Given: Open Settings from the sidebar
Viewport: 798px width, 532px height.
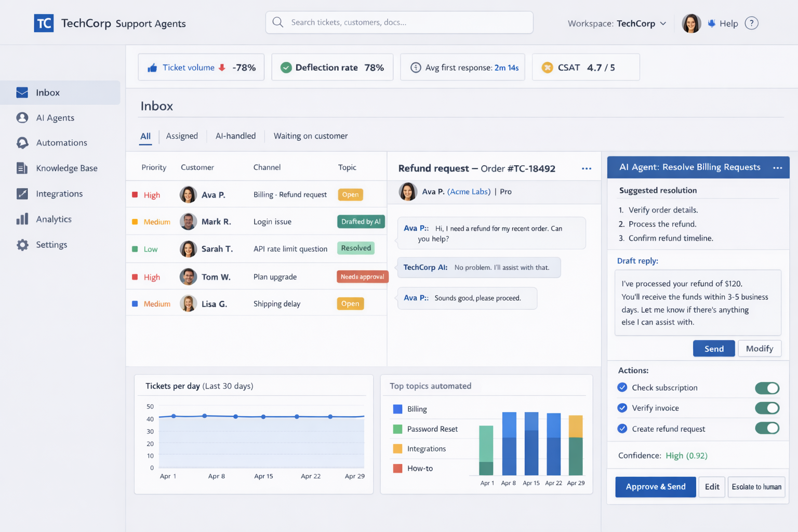Looking at the screenshot, I should coord(51,244).
